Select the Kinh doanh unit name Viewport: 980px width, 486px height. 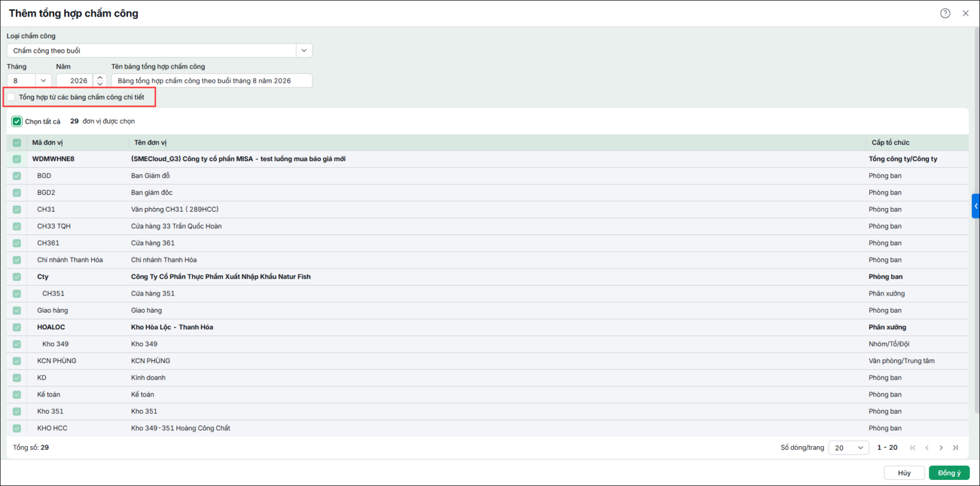(148, 378)
